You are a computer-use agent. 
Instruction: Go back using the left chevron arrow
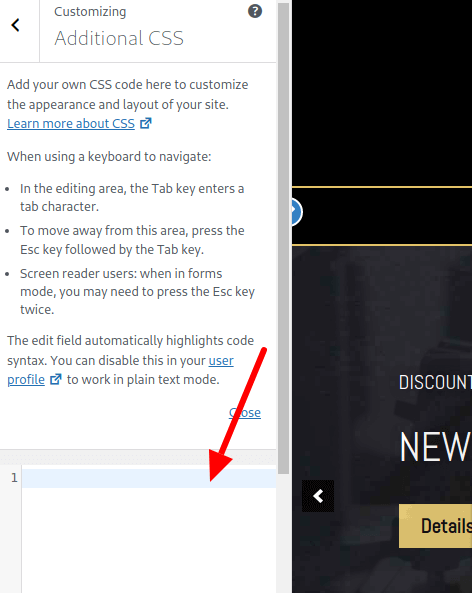[16, 25]
